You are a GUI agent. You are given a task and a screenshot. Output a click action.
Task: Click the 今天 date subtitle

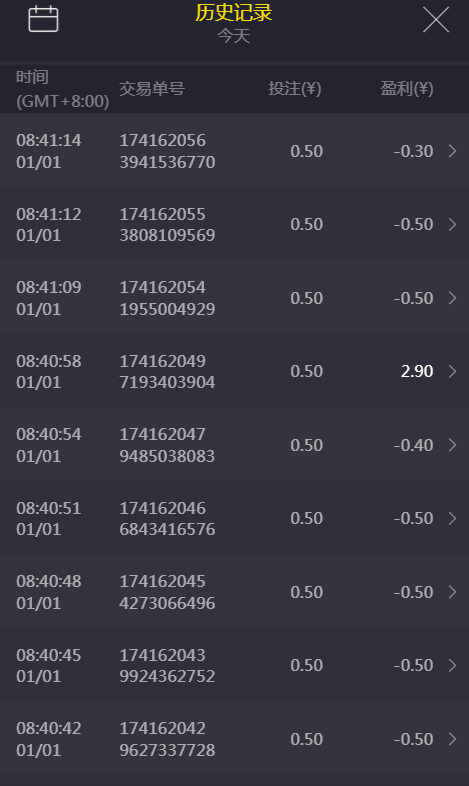point(233,36)
